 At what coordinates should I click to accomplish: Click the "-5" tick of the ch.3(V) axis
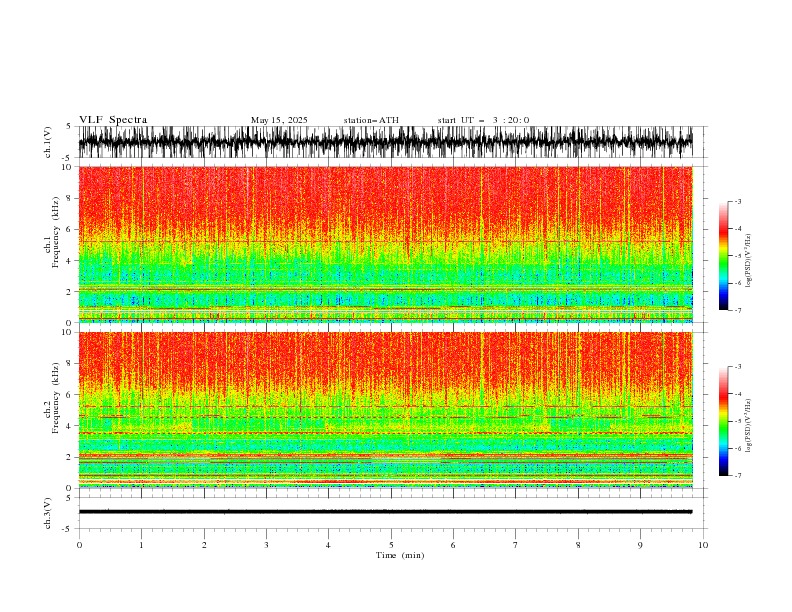point(68,529)
